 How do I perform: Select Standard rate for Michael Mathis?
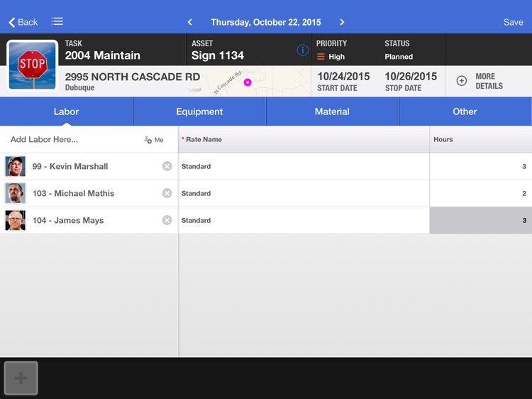point(304,193)
